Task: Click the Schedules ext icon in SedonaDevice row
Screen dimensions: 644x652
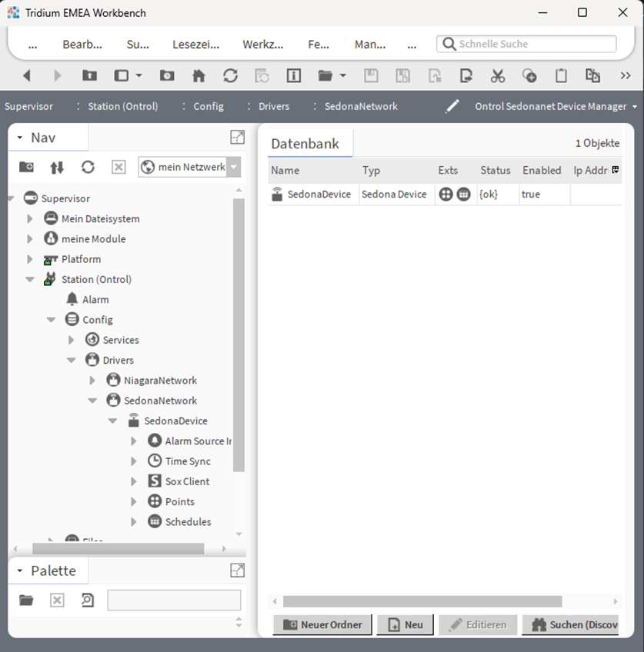Action: pyautogui.click(x=463, y=195)
